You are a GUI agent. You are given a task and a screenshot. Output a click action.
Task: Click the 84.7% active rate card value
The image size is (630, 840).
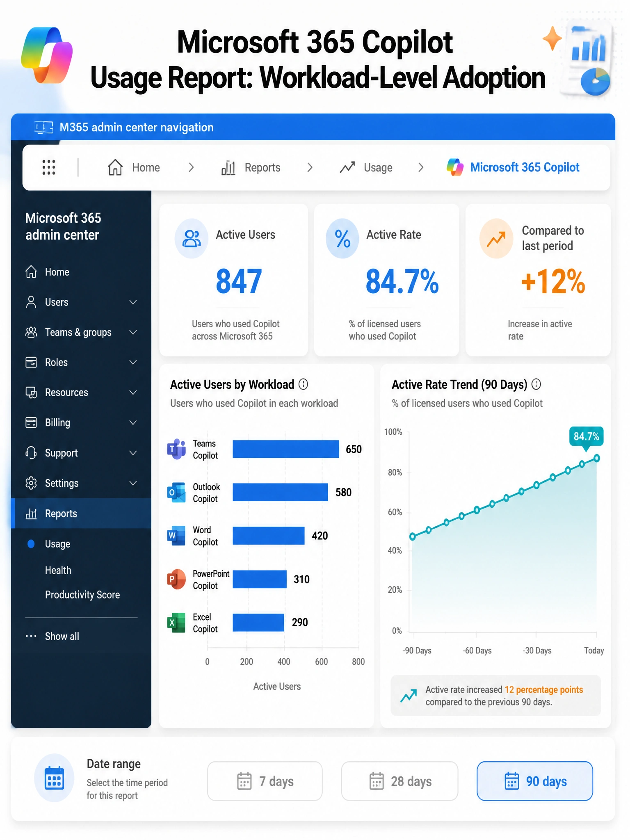402,282
